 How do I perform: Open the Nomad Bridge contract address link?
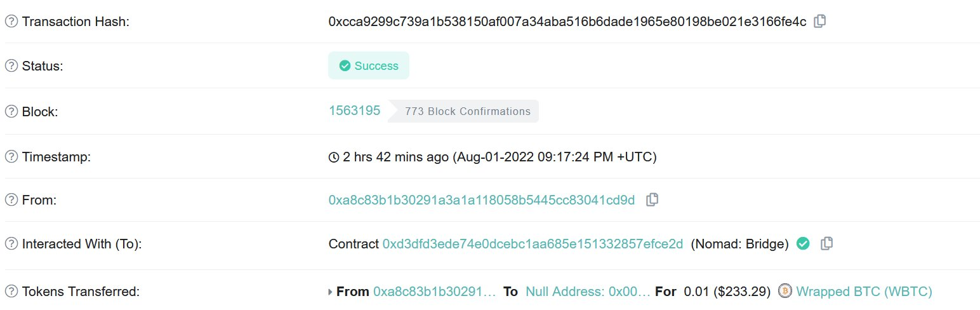(x=533, y=244)
